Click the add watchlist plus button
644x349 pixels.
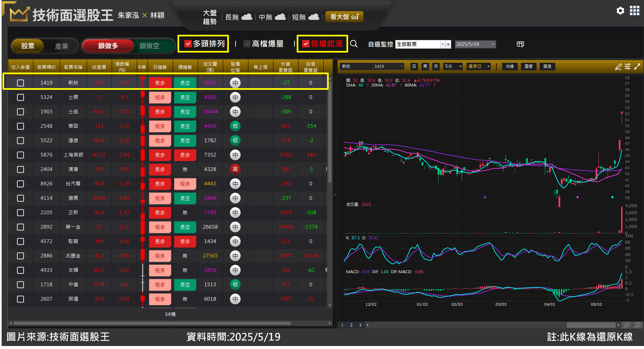pyautogui.click(x=448, y=44)
